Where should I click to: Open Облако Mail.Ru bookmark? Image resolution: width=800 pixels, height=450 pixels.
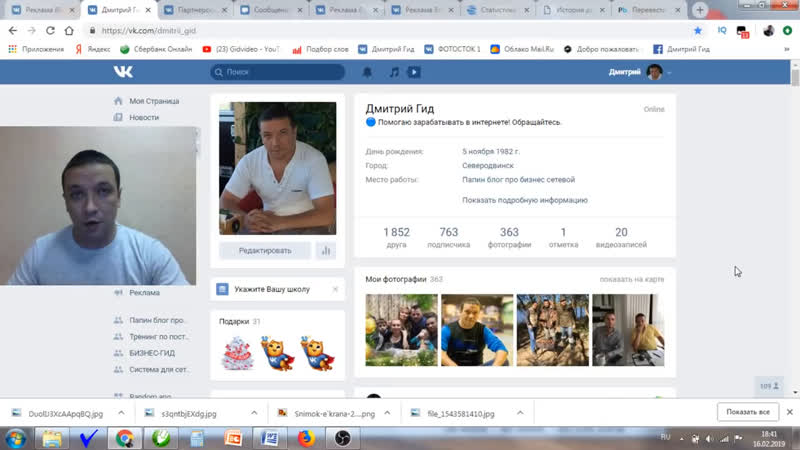tap(522, 49)
